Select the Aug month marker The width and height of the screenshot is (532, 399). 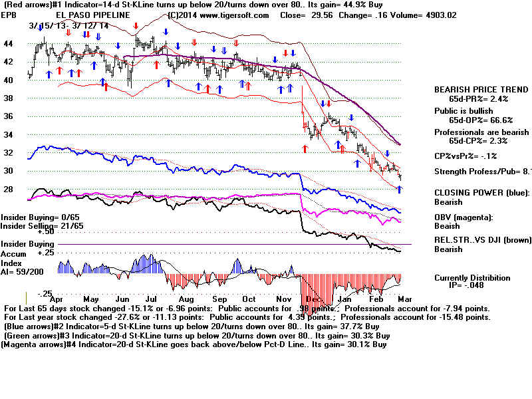186,300
